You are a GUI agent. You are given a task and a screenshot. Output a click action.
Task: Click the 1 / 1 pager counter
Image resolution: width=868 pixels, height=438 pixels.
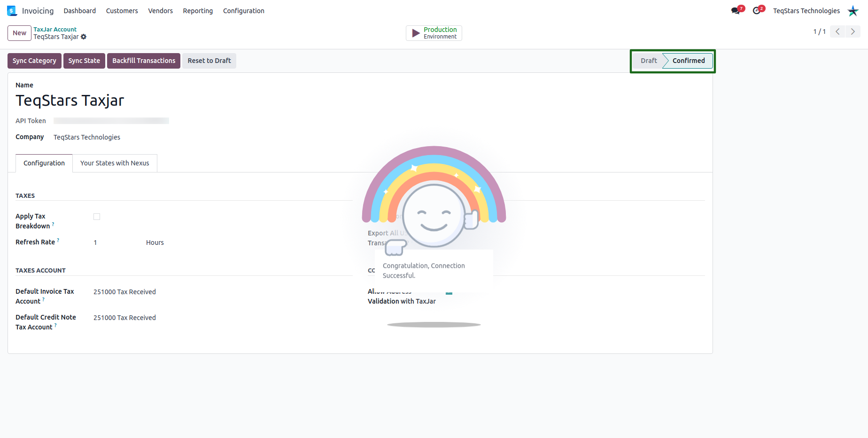click(x=820, y=31)
